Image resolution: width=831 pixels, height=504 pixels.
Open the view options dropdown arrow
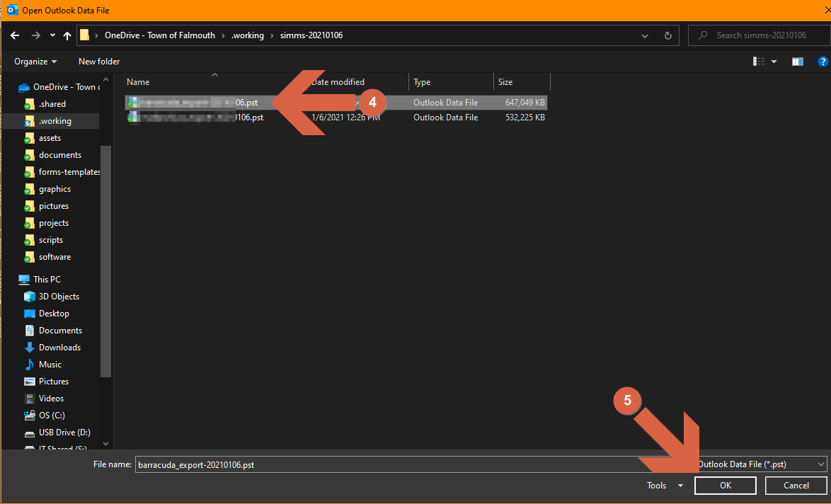[x=774, y=62]
